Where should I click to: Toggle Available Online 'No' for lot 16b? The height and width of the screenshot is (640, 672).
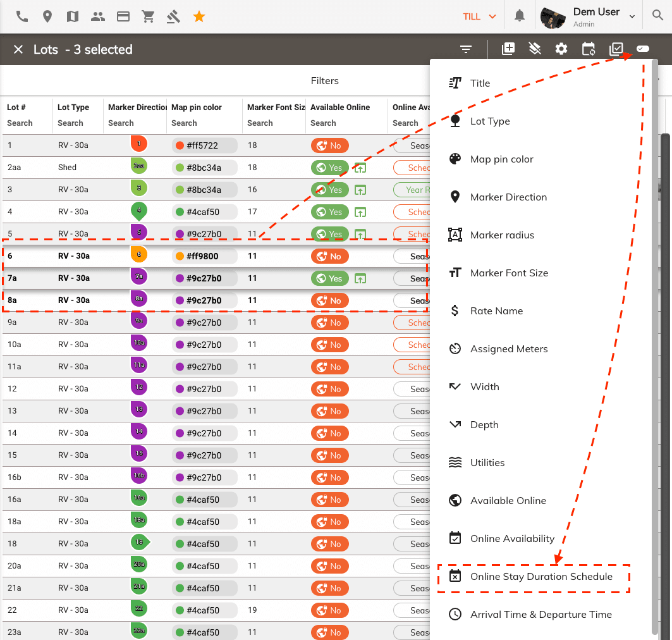[x=329, y=478]
